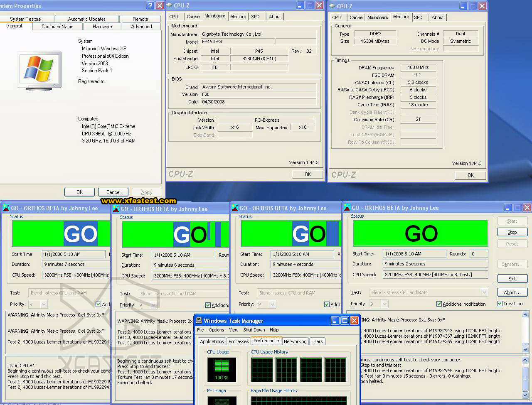Click the CPU-Z icon in the Memory window title bar
The height and width of the screenshot is (405, 532).
click(x=332, y=6)
